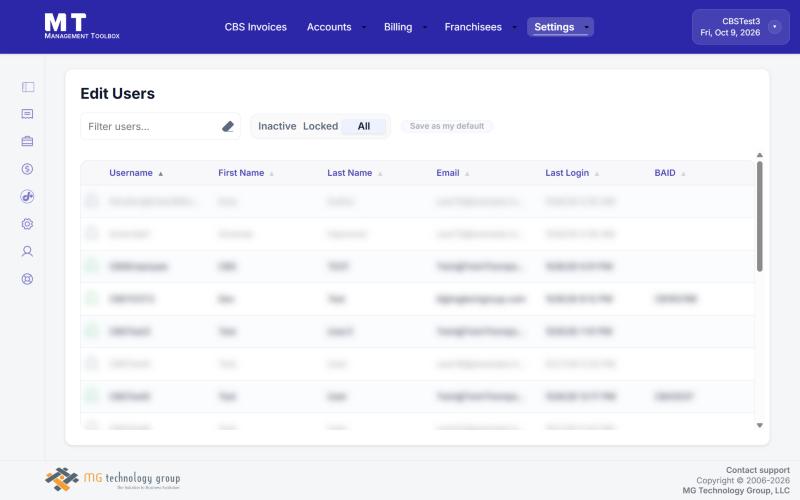Expand the Accounts menu arrow
The image size is (800, 500).
[x=364, y=27]
